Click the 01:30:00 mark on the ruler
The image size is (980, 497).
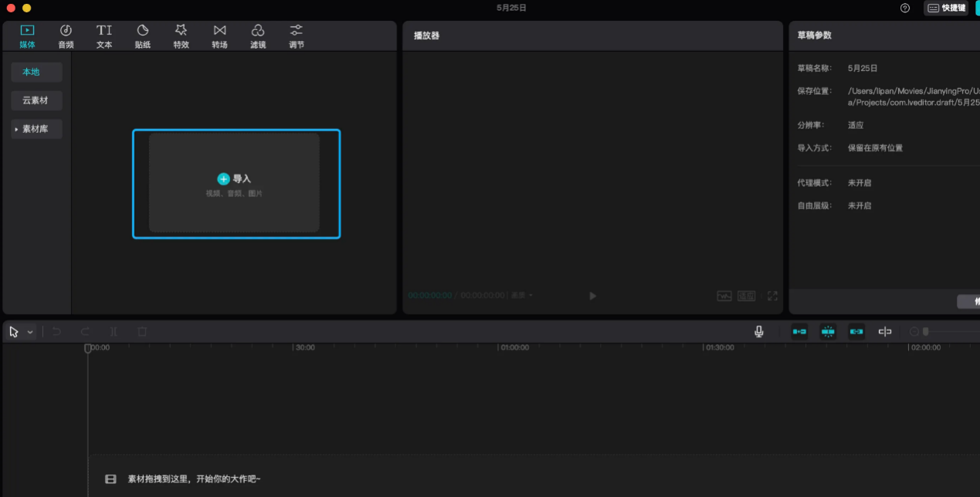[719, 348]
